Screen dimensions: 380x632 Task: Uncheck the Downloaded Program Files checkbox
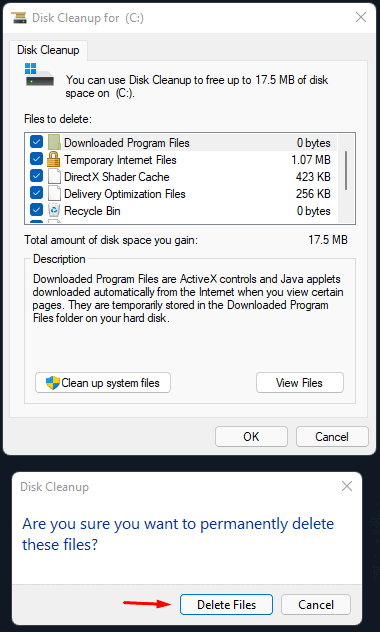[x=36, y=143]
